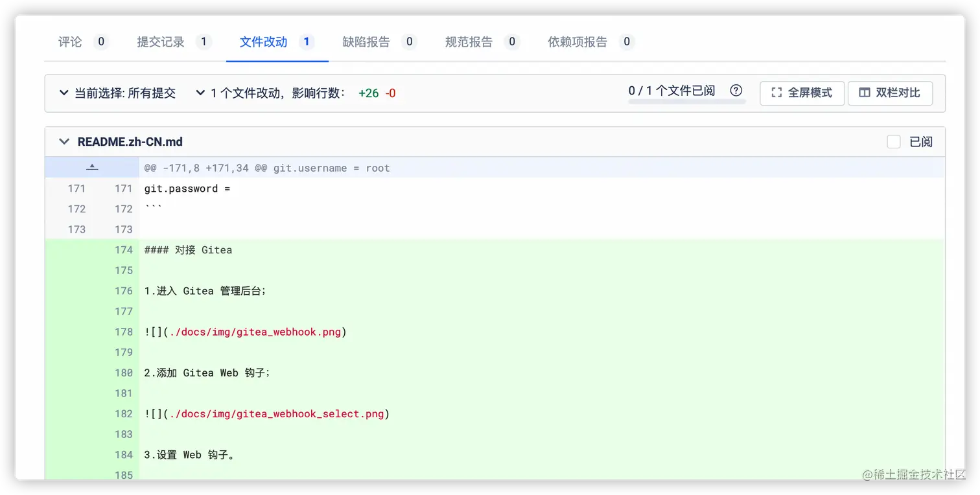Go to the 规范报告 tab

coord(482,42)
